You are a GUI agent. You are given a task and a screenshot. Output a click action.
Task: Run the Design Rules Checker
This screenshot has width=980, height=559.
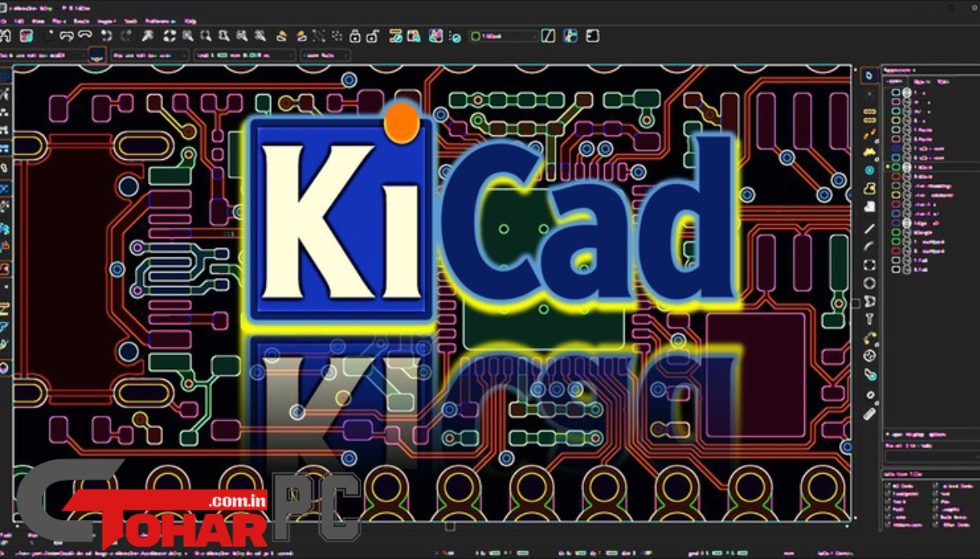point(455,36)
